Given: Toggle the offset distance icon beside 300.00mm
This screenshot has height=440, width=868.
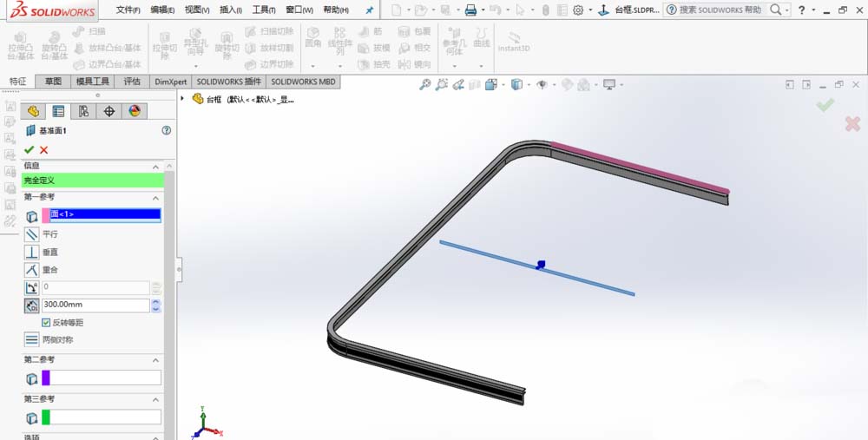Looking at the screenshot, I should [31, 305].
